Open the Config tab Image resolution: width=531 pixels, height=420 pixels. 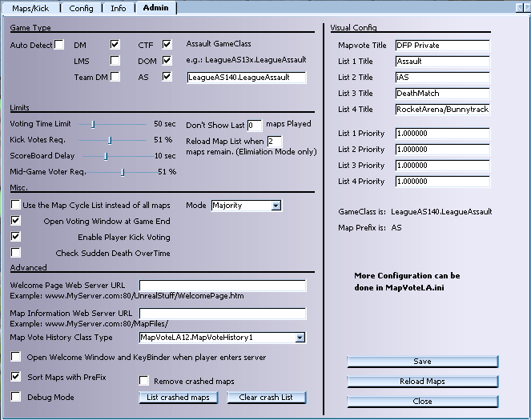81,8
